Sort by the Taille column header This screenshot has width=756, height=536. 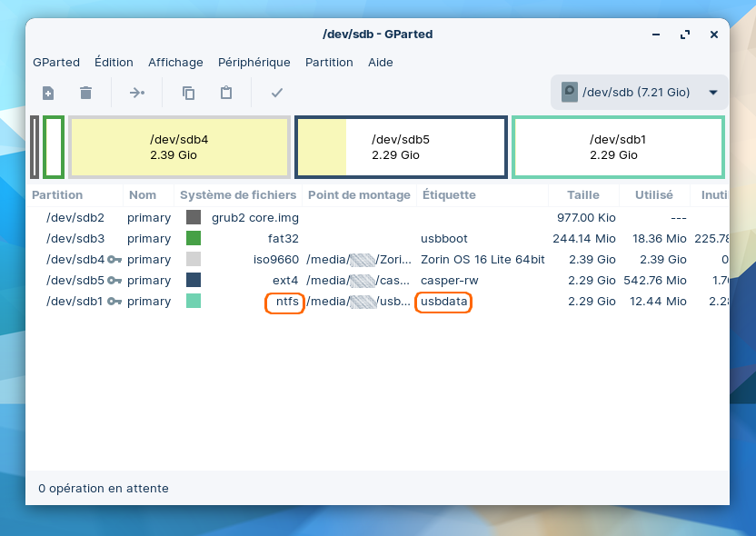582,195
